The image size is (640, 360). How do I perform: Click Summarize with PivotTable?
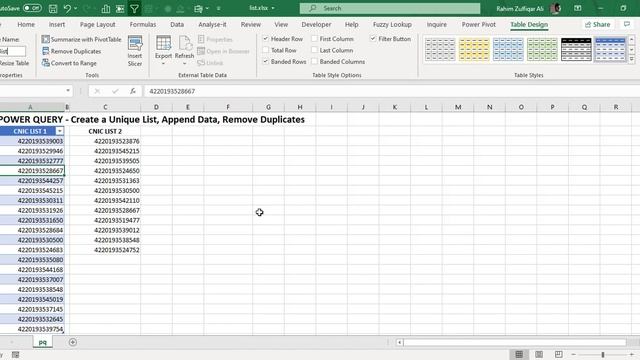82,39
